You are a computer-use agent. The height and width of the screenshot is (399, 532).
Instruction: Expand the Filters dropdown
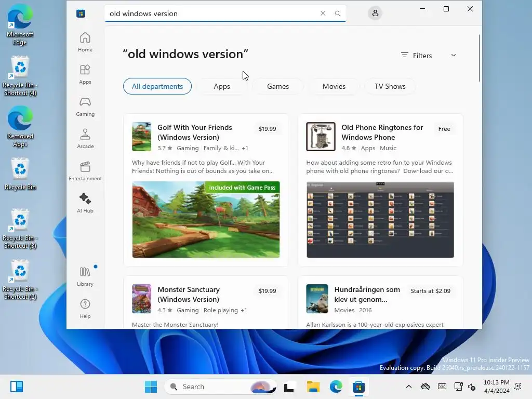point(429,55)
